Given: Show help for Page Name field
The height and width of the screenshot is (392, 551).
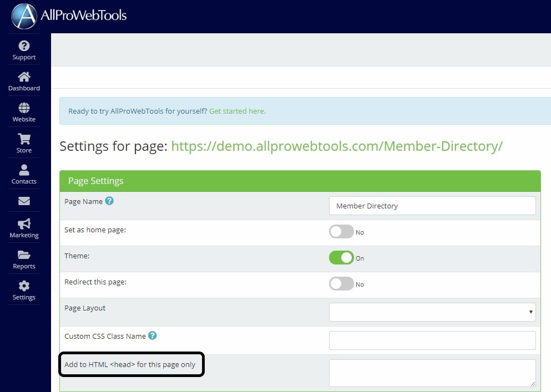Looking at the screenshot, I should tap(109, 201).
